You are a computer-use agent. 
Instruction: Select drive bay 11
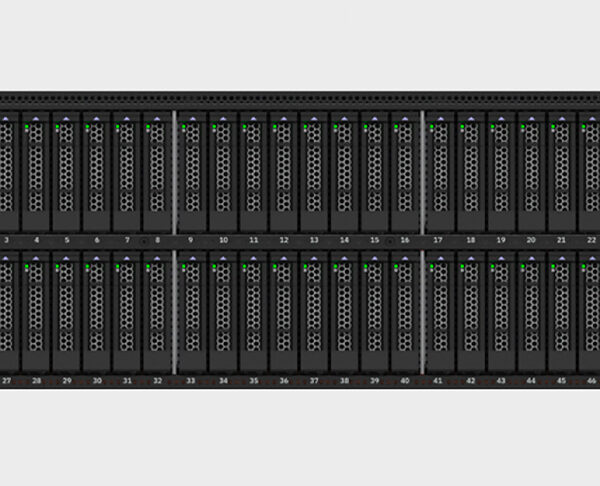pyautogui.click(x=253, y=172)
